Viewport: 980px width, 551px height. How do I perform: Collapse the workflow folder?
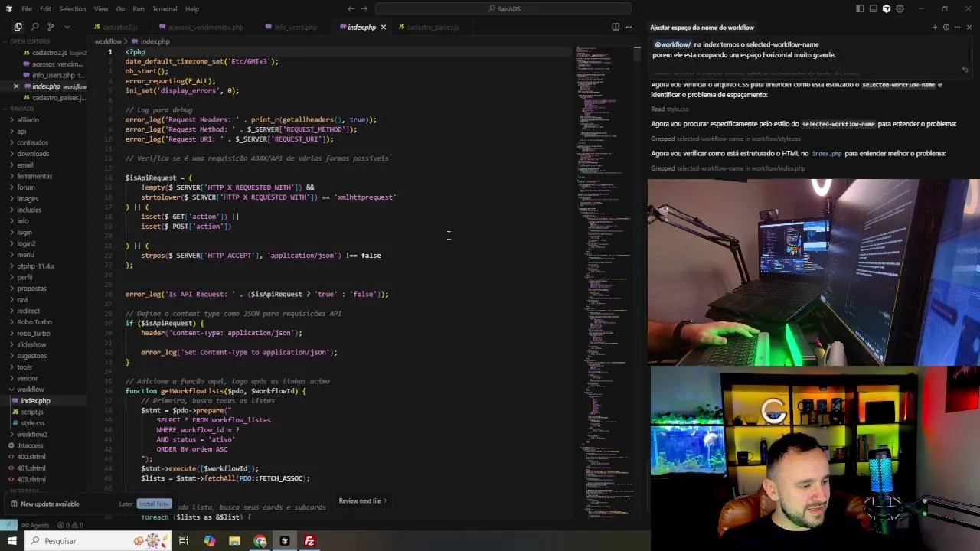[x=31, y=390]
